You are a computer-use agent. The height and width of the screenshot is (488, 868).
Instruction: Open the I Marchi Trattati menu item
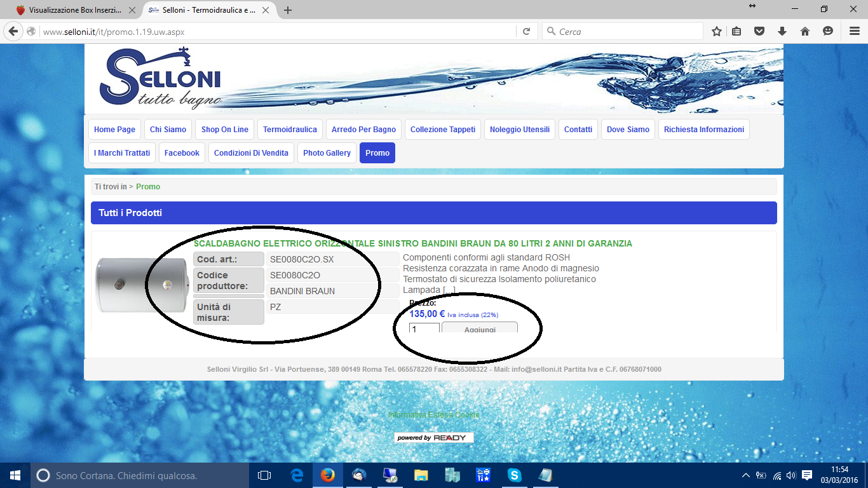click(x=122, y=152)
